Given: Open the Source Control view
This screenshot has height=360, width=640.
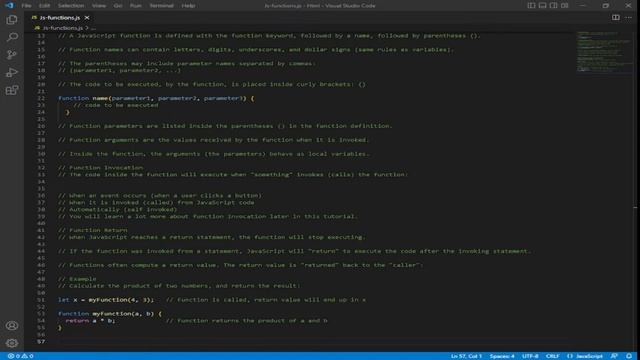Looking at the screenshot, I should pos(12,55).
